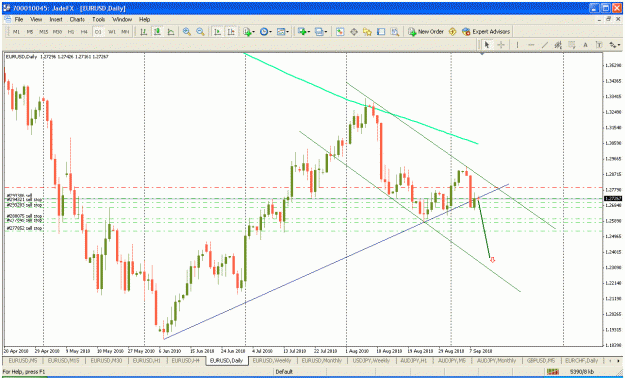Switch to EURUSD,H1 chart tab
The image size is (625, 378).
(146, 361)
